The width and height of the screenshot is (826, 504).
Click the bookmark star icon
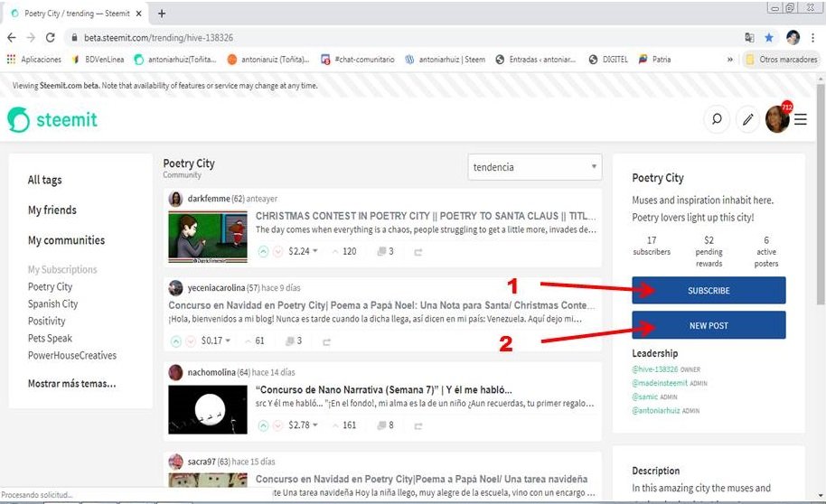(769, 37)
